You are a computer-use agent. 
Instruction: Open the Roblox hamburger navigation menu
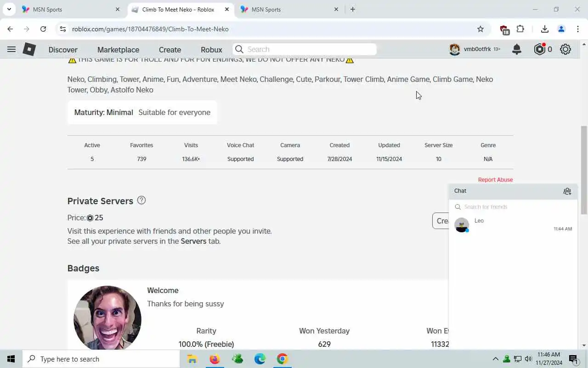tap(11, 49)
